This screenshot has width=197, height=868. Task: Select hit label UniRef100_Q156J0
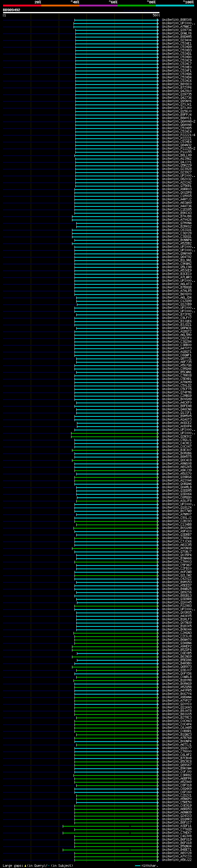tap(176, 111)
